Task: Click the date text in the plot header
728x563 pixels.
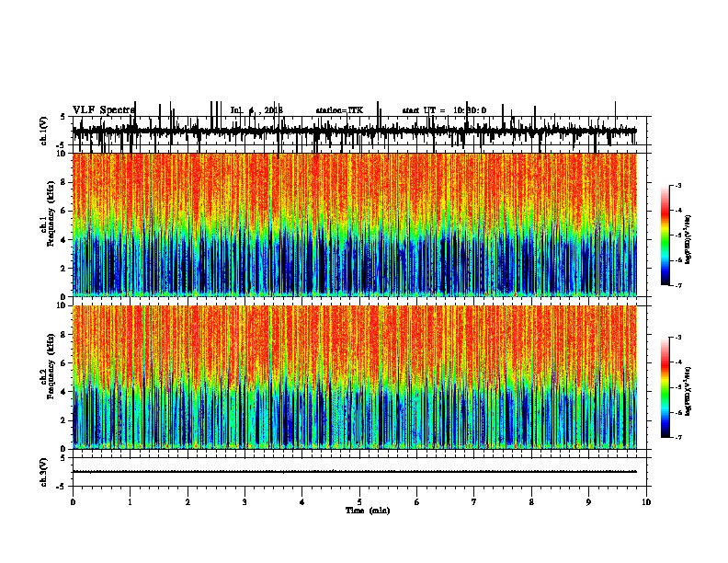Action: (x=256, y=110)
